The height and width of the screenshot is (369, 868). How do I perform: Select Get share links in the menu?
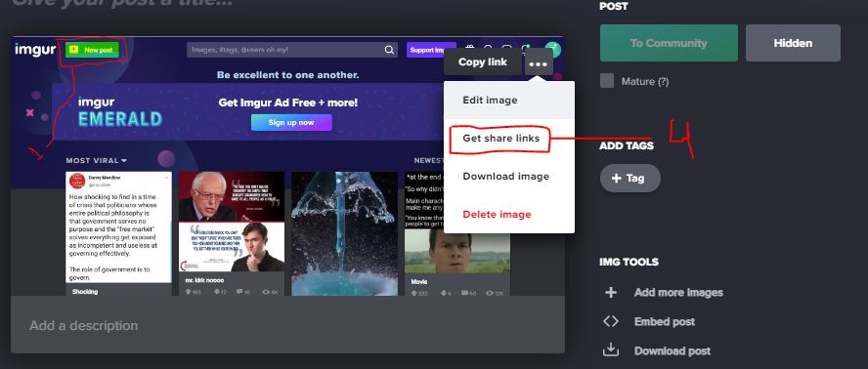[509, 139]
